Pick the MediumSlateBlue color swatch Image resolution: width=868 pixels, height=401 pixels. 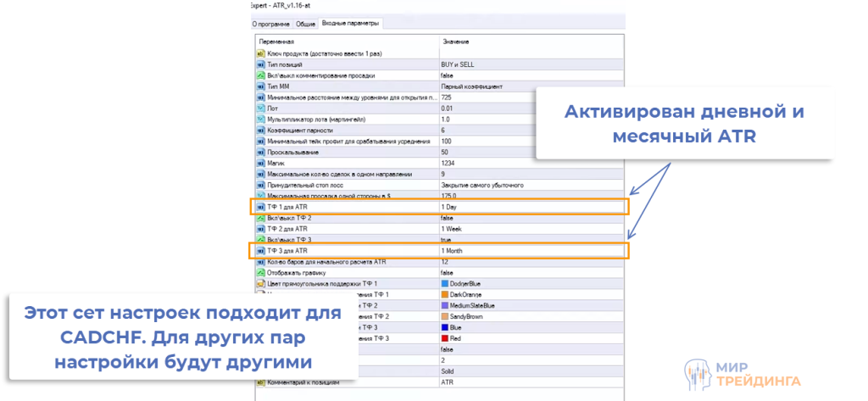tap(444, 305)
